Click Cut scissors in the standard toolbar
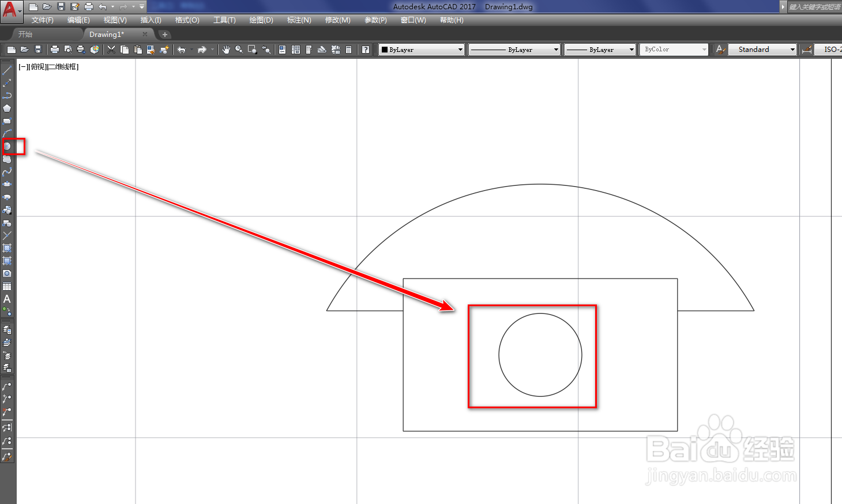 tap(111, 50)
